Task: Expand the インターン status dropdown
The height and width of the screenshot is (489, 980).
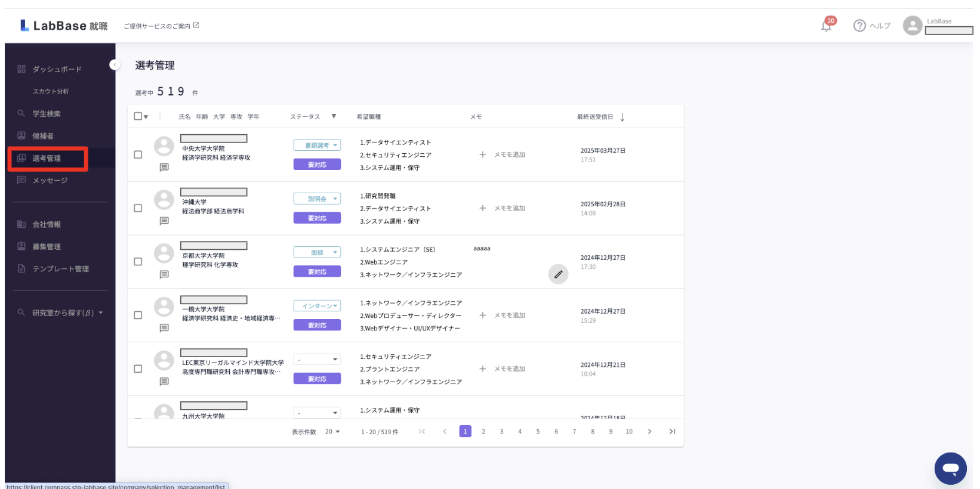Action: click(317, 306)
